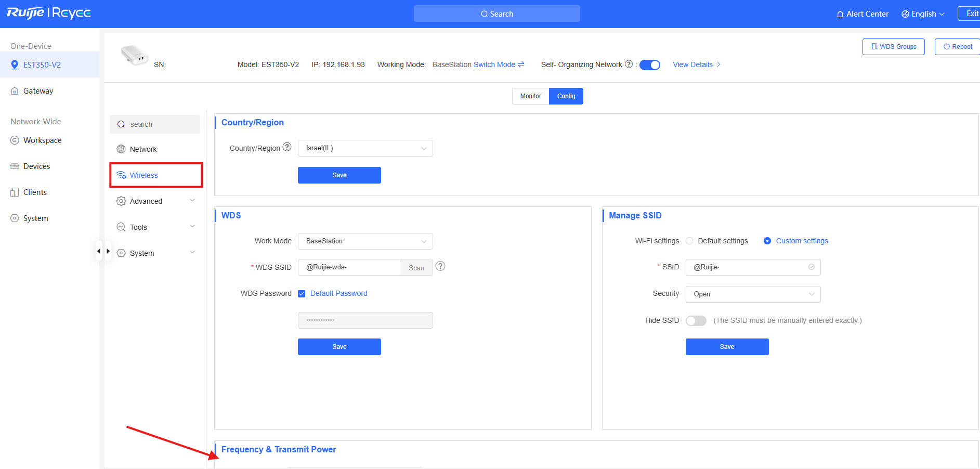Select Wireless in the config menu

click(144, 175)
